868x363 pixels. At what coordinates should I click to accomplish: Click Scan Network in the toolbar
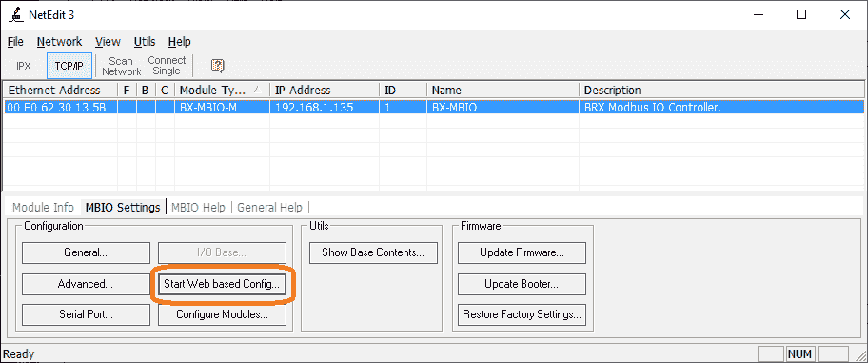(121, 66)
